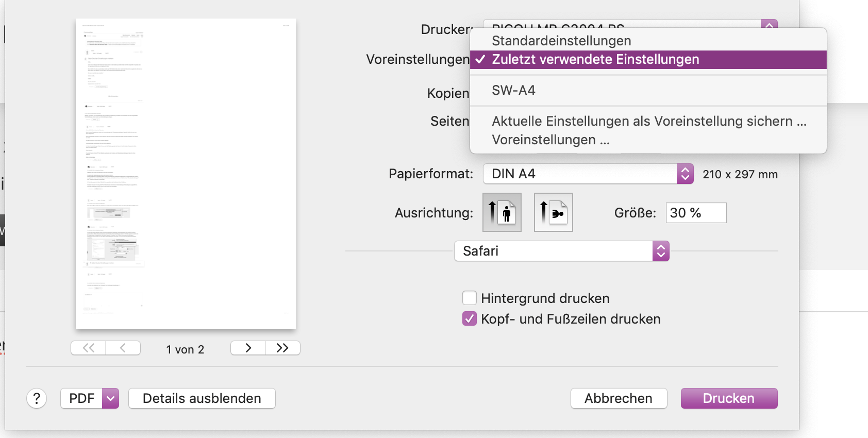Open the Drucker selection dropdown
Viewport: 868px width, 438px height.
click(769, 24)
